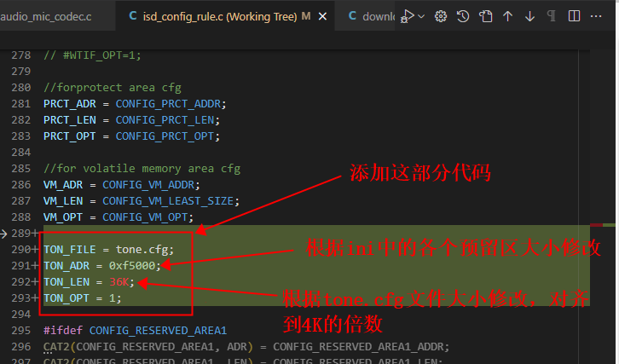Click the #ifdef directive on line 295
The image size is (619, 364).
click(63, 331)
